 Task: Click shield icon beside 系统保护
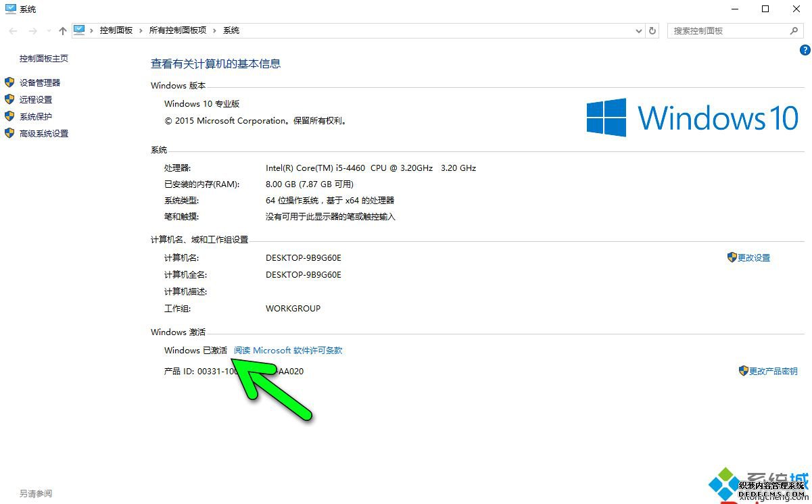tap(9, 116)
